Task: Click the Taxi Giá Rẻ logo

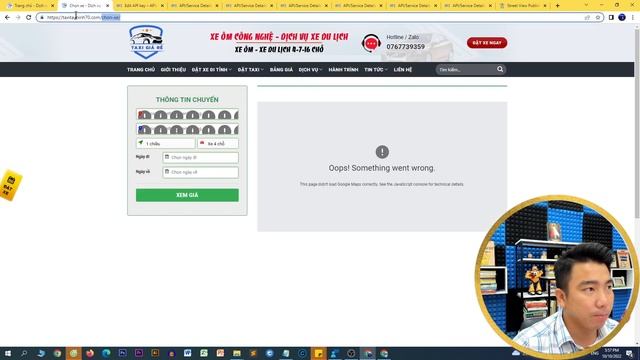Action: coord(146,42)
